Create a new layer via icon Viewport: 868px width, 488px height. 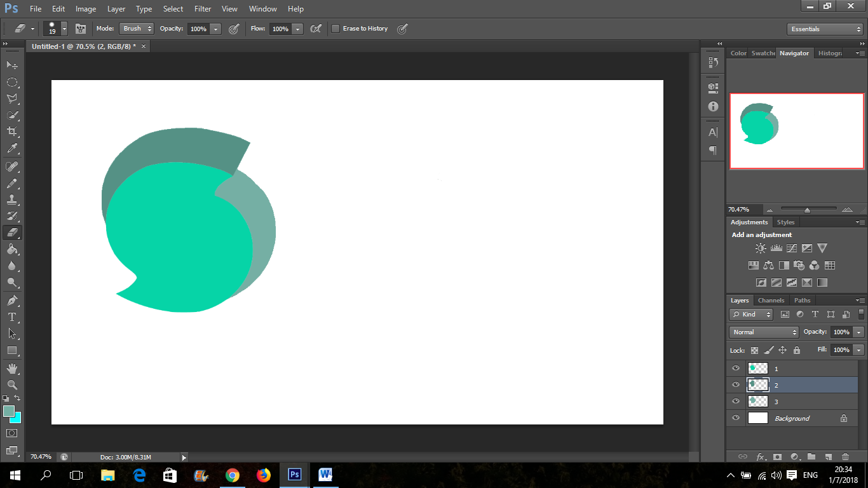(828, 456)
